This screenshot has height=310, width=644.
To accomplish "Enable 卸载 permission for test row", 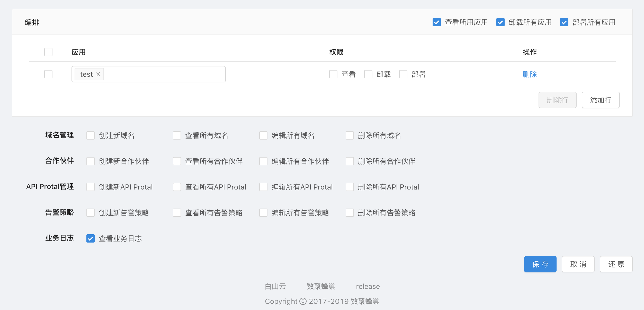I will coord(368,74).
